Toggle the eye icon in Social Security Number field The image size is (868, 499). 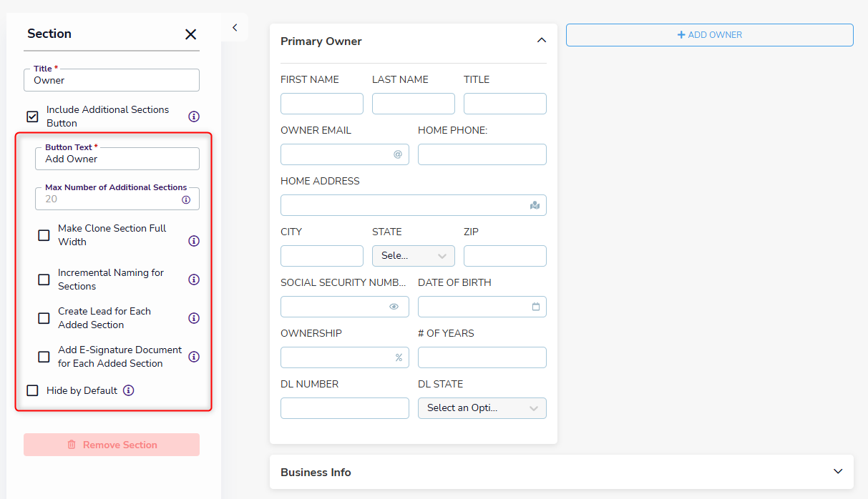tap(394, 307)
